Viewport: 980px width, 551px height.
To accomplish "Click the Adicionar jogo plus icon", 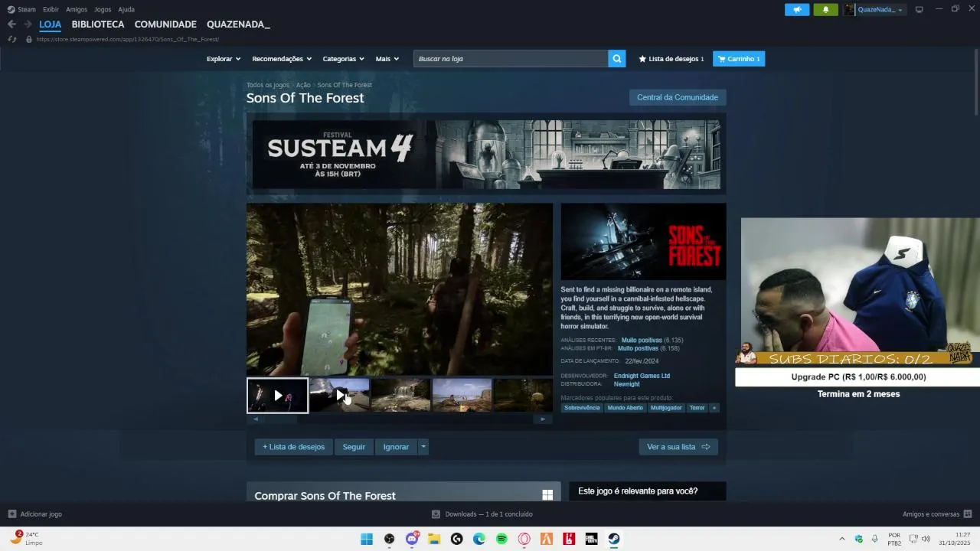I will coord(12,514).
